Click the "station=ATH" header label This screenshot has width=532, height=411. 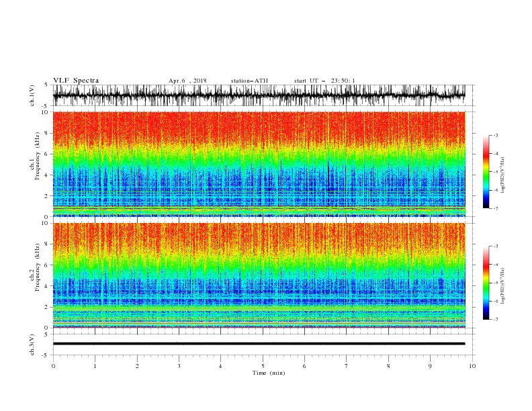pos(249,81)
